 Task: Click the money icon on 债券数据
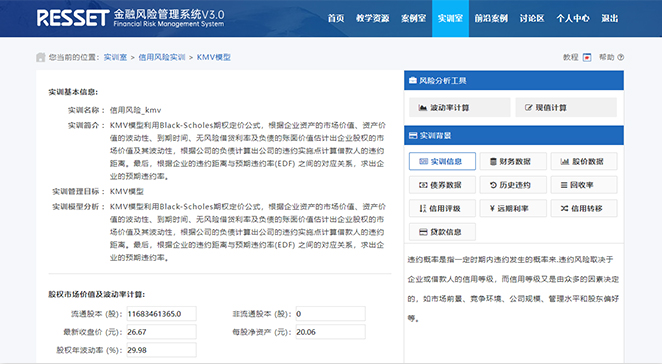pyautogui.click(x=423, y=185)
